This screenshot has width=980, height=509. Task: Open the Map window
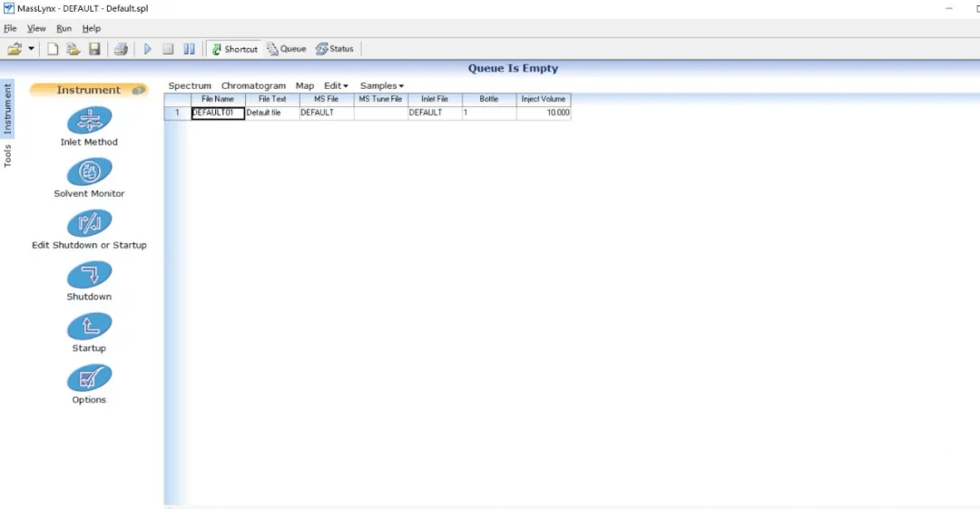pyautogui.click(x=305, y=85)
